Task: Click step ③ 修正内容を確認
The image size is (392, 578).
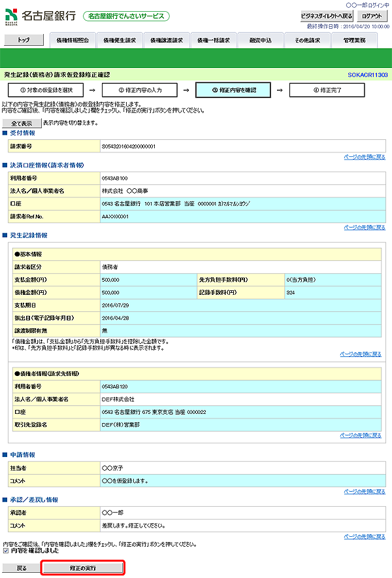Action: tap(233, 90)
